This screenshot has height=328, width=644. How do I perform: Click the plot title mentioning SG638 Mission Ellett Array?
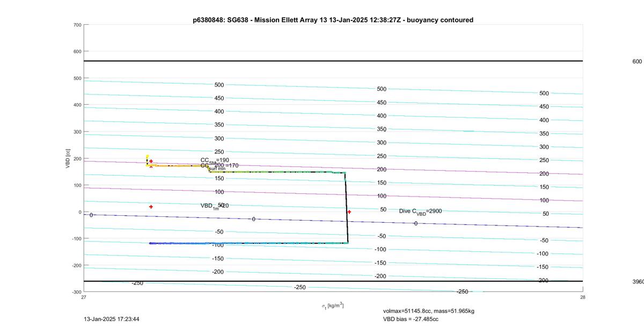(x=333, y=20)
